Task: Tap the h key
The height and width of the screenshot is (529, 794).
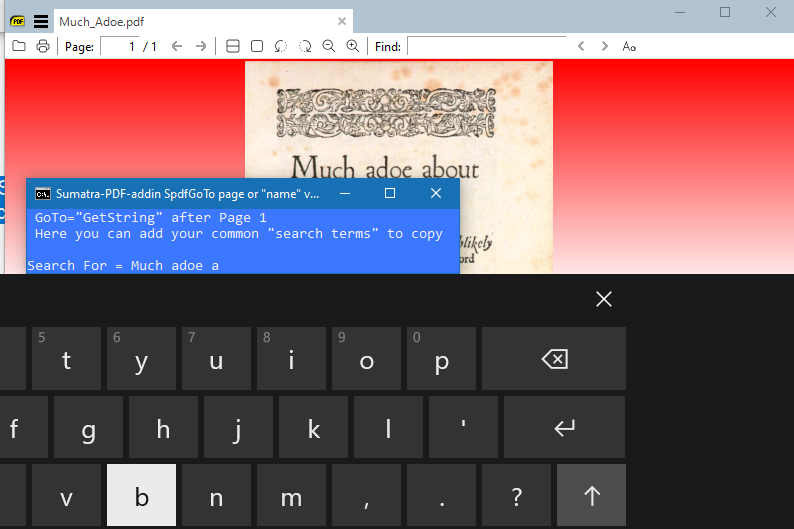Action: pyautogui.click(x=163, y=428)
